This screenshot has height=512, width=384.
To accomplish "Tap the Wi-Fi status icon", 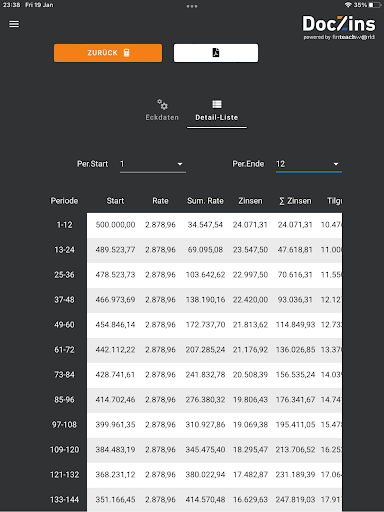I will coord(348,5).
